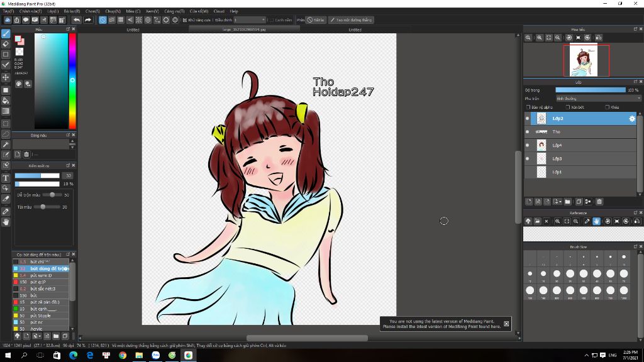Image resolution: width=644 pixels, height=362 pixels.
Task: Open File Explorer from taskbar
Action: pyautogui.click(x=139, y=356)
